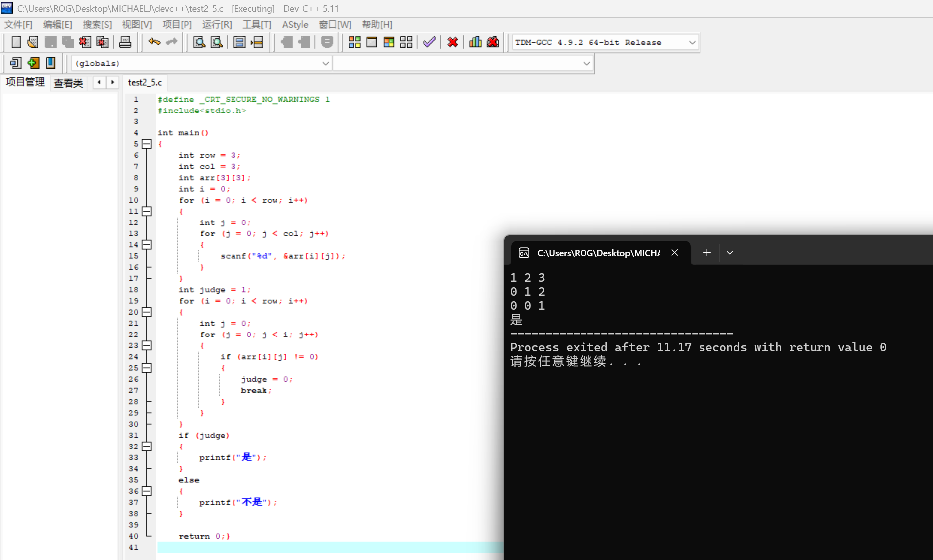The width and height of the screenshot is (933, 560).
Task: Open the 视图[V] menu
Action: coord(137,25)
